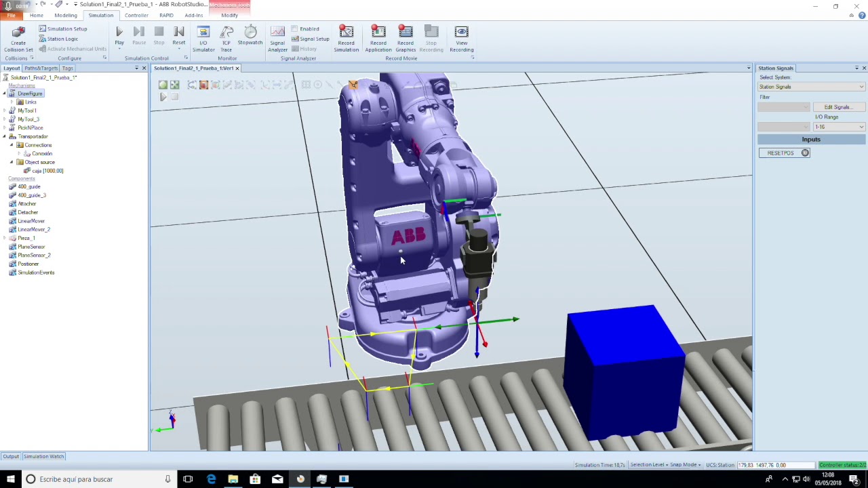Select the Detacher component

pos(27,212)
